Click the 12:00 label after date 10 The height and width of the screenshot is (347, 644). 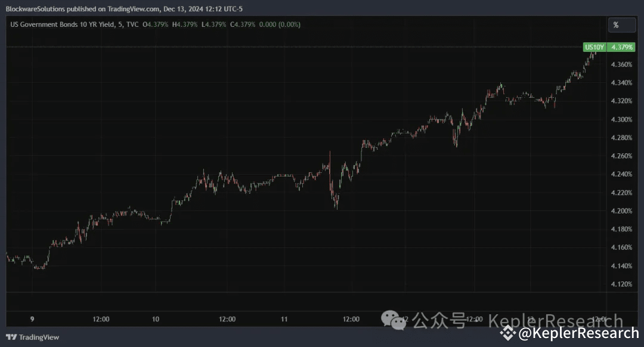tap(227, 319)
